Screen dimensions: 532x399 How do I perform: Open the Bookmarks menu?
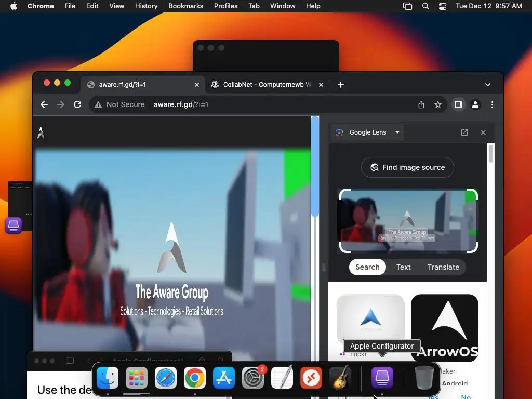pos(185,6)
